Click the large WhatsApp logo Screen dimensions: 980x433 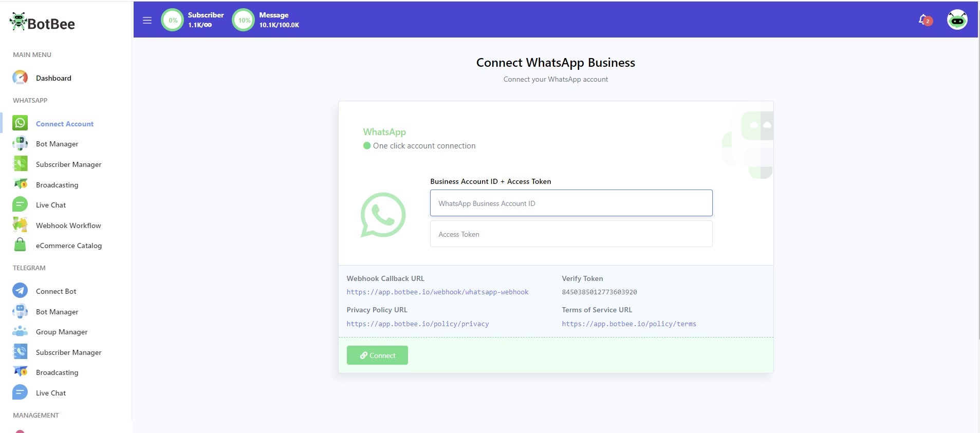pos(383,215)
